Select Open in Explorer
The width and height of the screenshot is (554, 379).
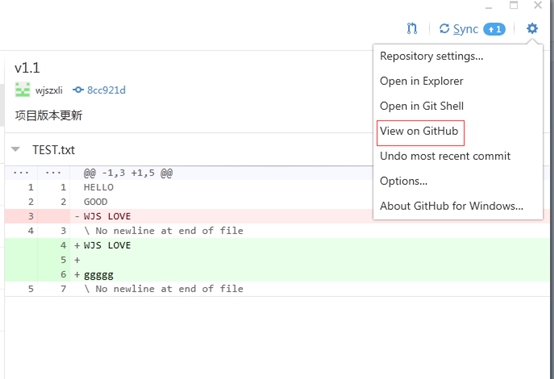pyautogui.click(x=421, y=81)
